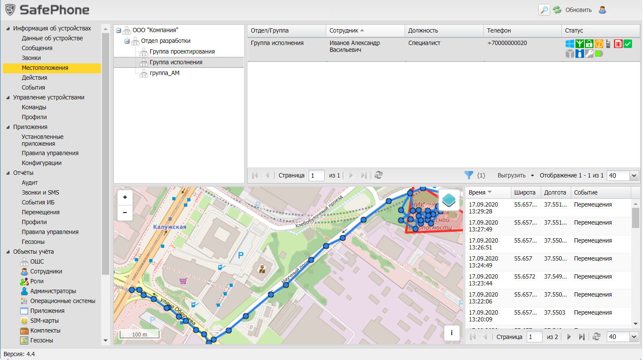644x360 pixels.
Task: Open "Операционные системы" in sidebar
Action: (63, 301)
